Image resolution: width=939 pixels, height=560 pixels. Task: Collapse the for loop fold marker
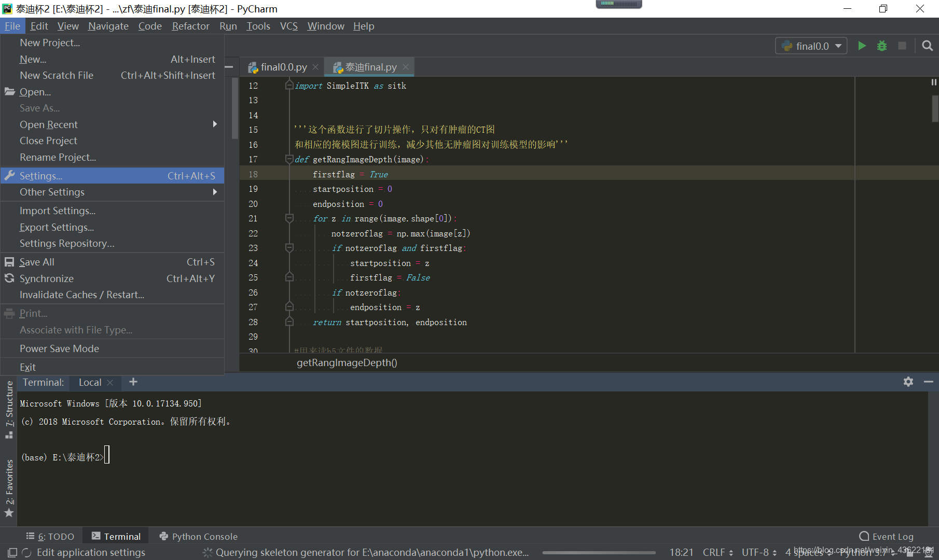pyautogui.click(x=289, y=218)
